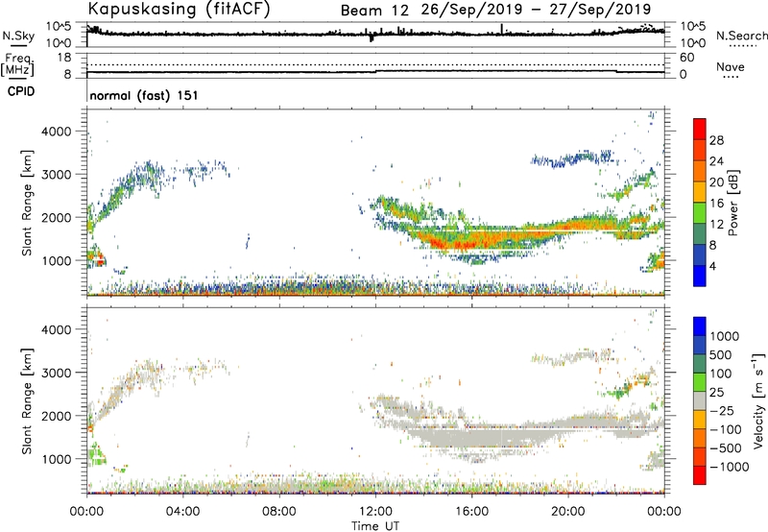Click the '4000' tick on the power panel
Image resolution: width=768 pixels, height=532 pixels.
57,132
